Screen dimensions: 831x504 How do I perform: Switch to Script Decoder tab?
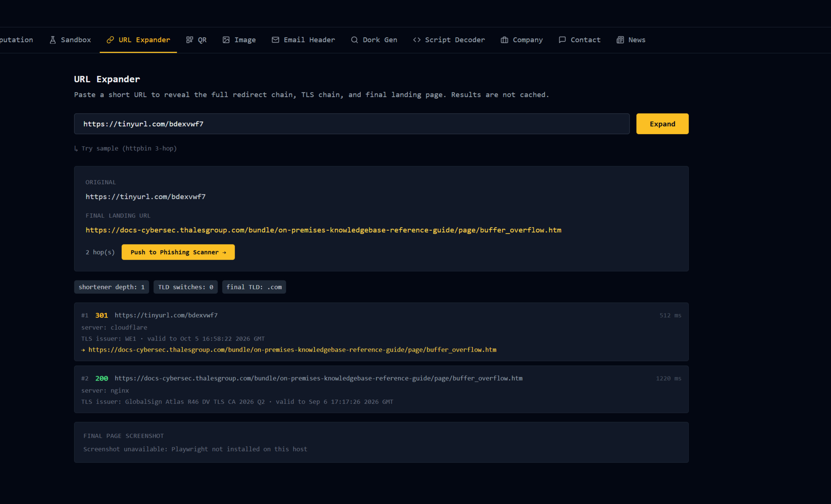point(449,40)
